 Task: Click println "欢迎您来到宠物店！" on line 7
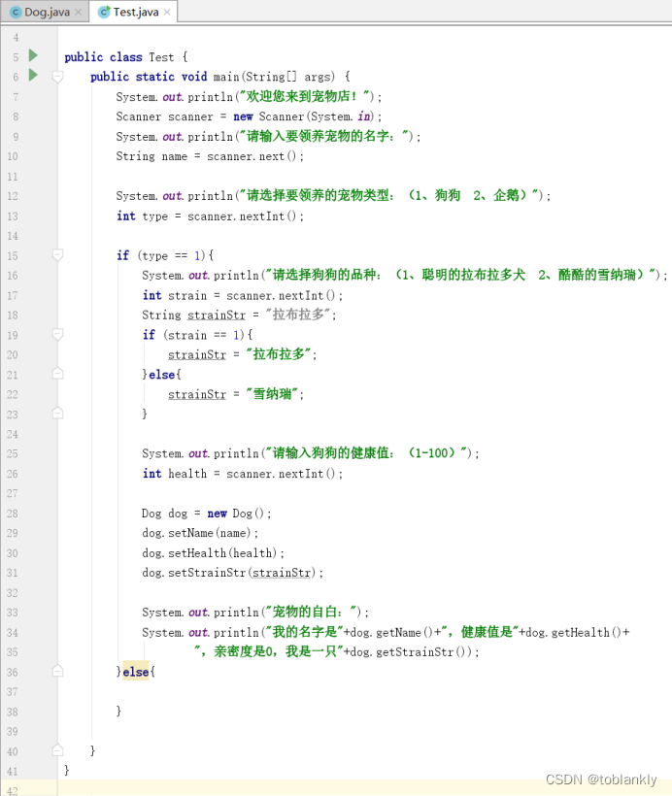(249, 96)
